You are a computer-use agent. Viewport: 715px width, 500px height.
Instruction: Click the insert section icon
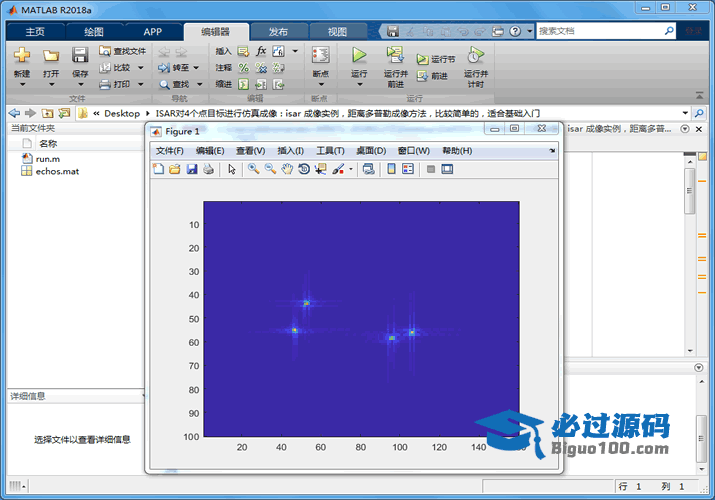(244, 51)
